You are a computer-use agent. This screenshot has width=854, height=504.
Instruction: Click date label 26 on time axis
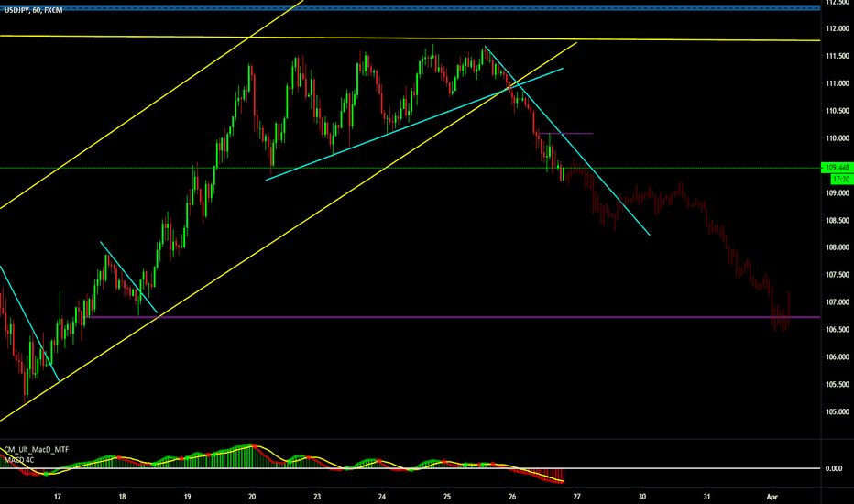coord(512,497)
